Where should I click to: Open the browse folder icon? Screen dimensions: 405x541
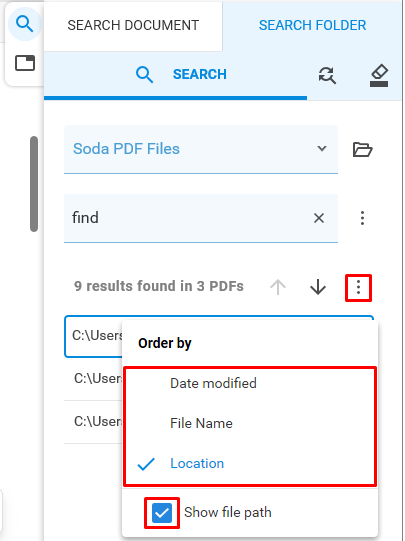click(x=362, y=149)
